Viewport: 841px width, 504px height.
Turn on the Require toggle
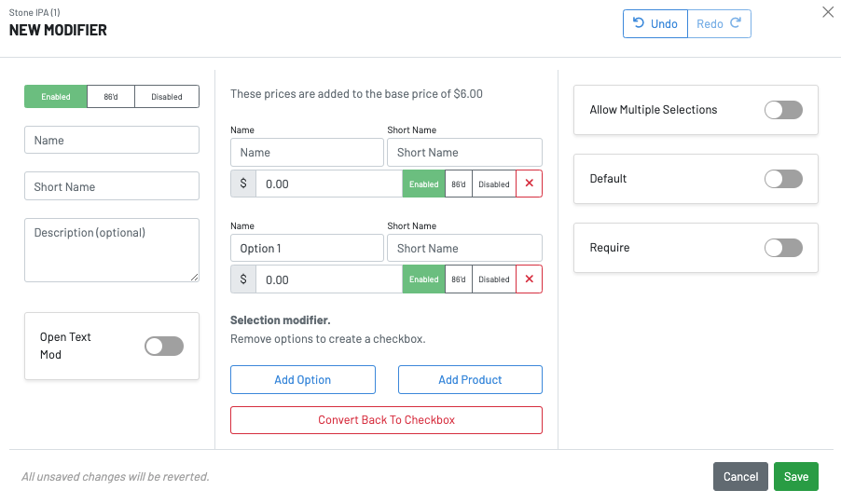783,248
